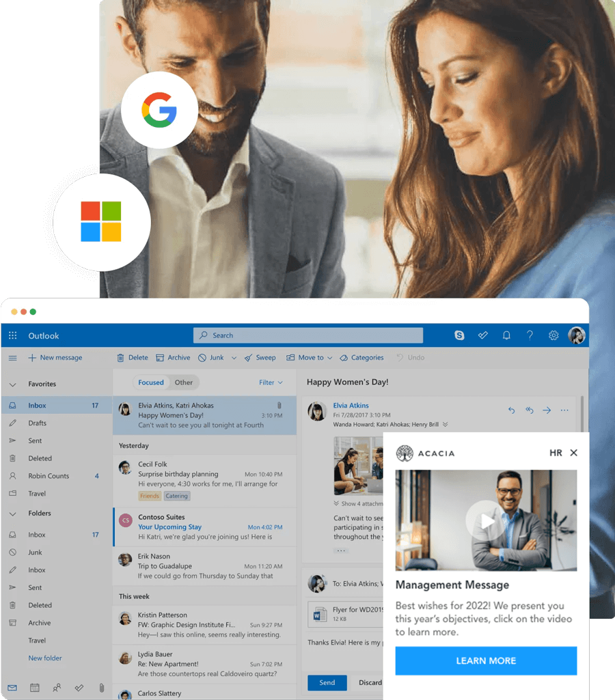This screenshot has width=615, height=700.
Task: Click Discard draft button
Action: [370, 683]
